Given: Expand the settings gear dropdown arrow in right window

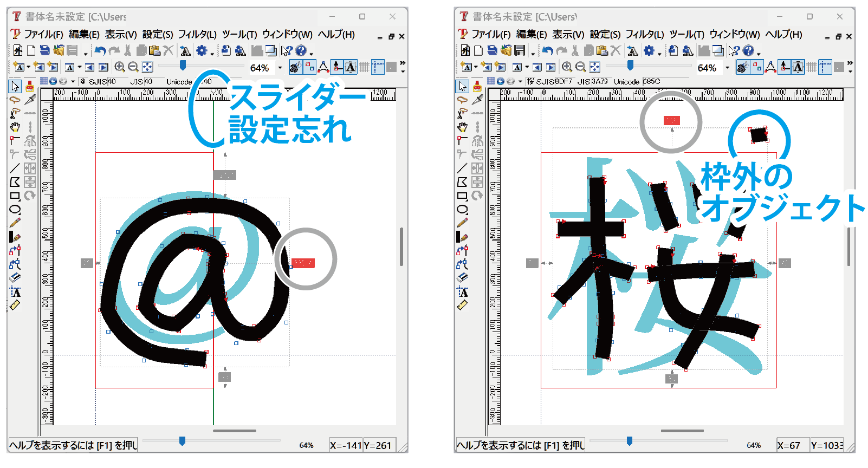Looking at the screenshot, I should pyautogui.click(x=659, y=54).
